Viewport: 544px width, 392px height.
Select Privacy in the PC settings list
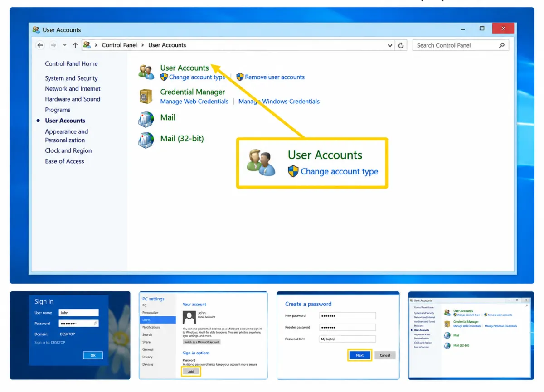pos(147,357)
